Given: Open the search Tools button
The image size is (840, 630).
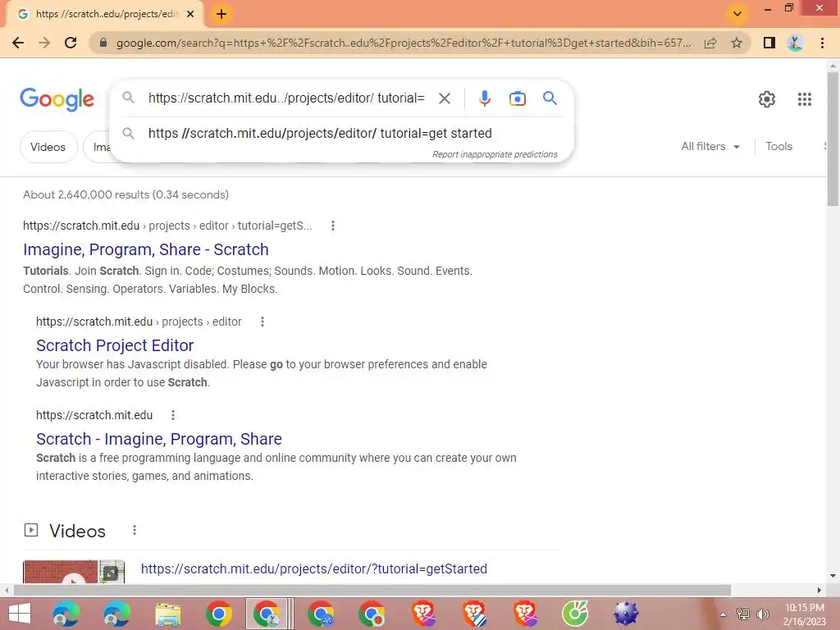Looking at the screenshot, I should 778,146.
